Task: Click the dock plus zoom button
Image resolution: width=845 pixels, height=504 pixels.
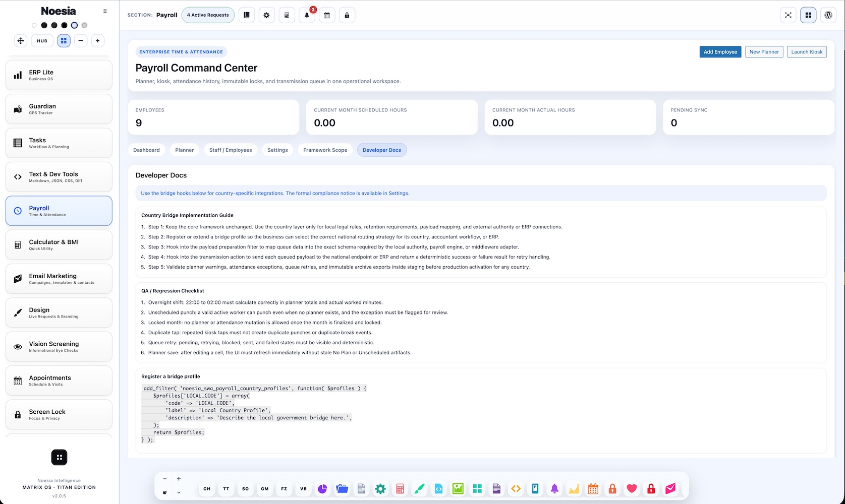Action: 179,479
